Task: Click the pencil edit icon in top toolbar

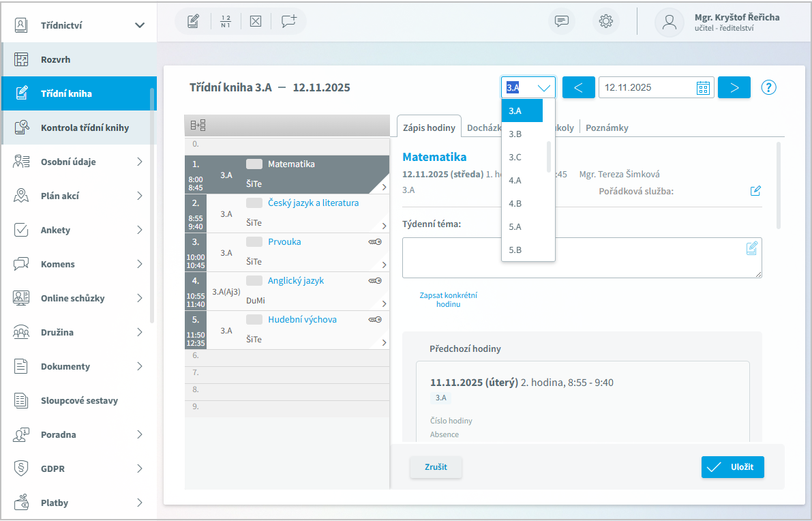Action: point(193,21)
